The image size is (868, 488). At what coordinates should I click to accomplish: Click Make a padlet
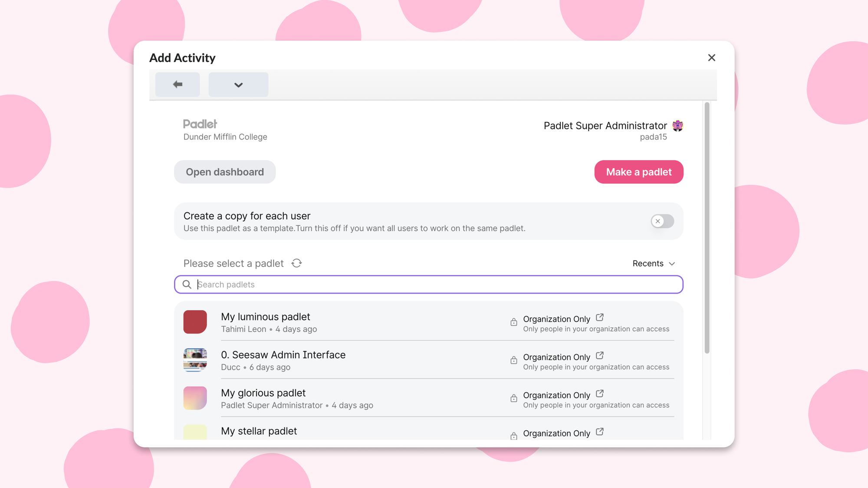tap(638, 172)
